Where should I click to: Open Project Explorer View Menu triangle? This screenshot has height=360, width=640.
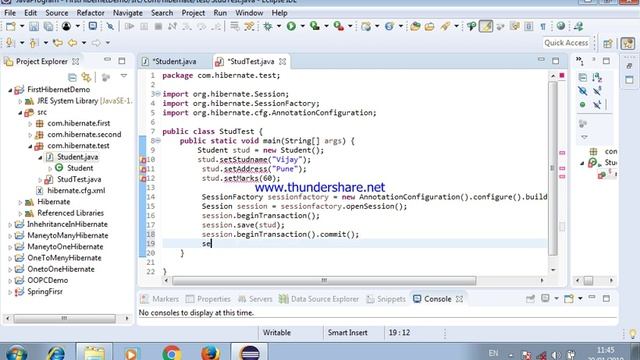click(124, 76)
